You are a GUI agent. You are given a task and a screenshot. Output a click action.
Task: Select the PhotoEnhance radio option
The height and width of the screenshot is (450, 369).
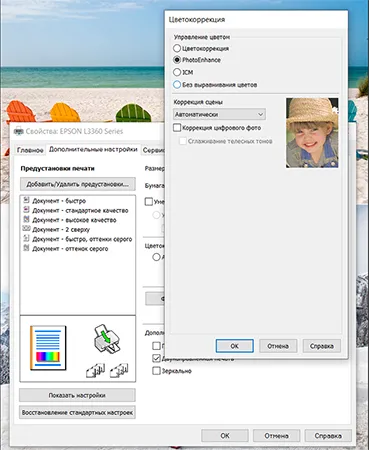(x=177, y=60)
